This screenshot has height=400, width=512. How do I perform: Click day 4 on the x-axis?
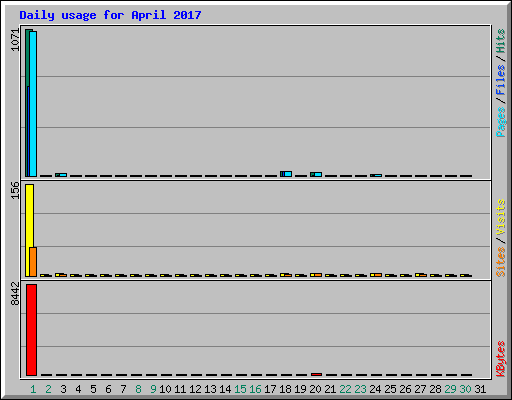78,389
